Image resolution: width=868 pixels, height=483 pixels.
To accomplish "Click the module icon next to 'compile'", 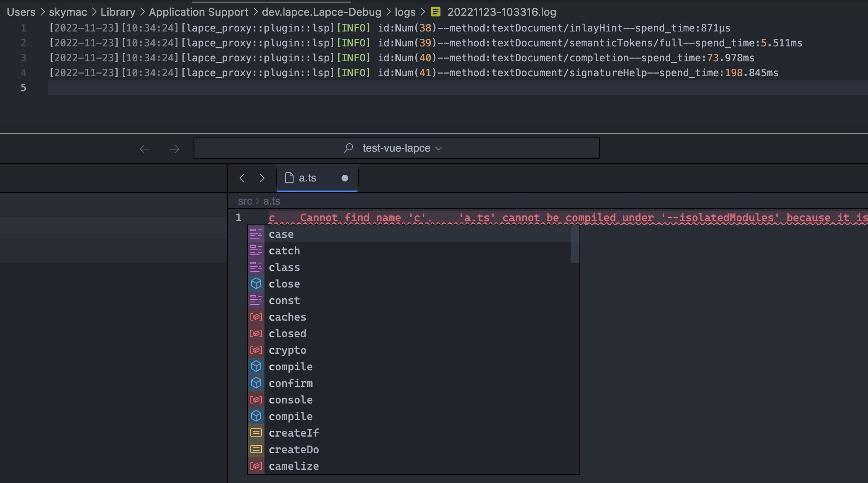I will click(256, 366).
